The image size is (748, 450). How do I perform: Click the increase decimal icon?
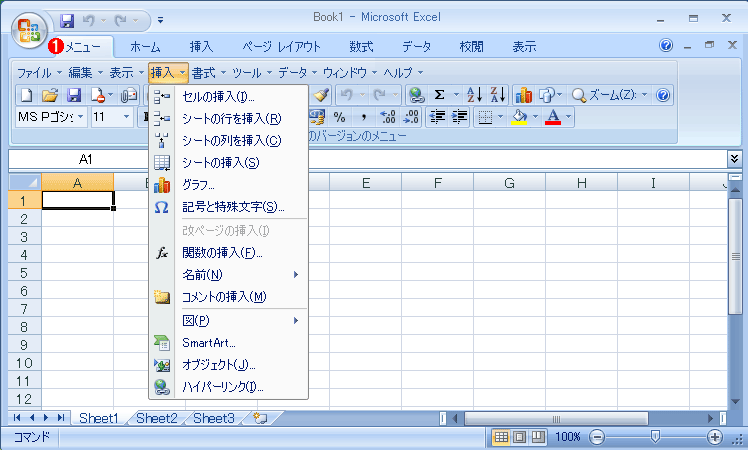click(x=387, y=117)
